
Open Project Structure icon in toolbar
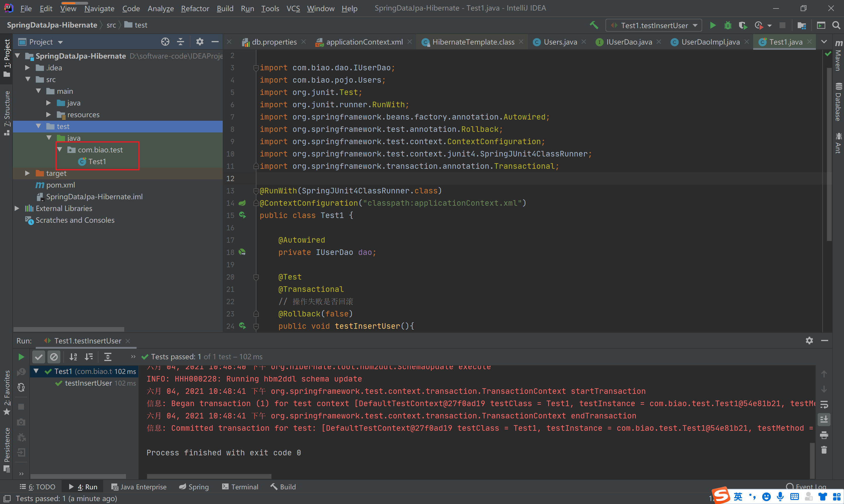pyautogui.click(x=802, y=25)
